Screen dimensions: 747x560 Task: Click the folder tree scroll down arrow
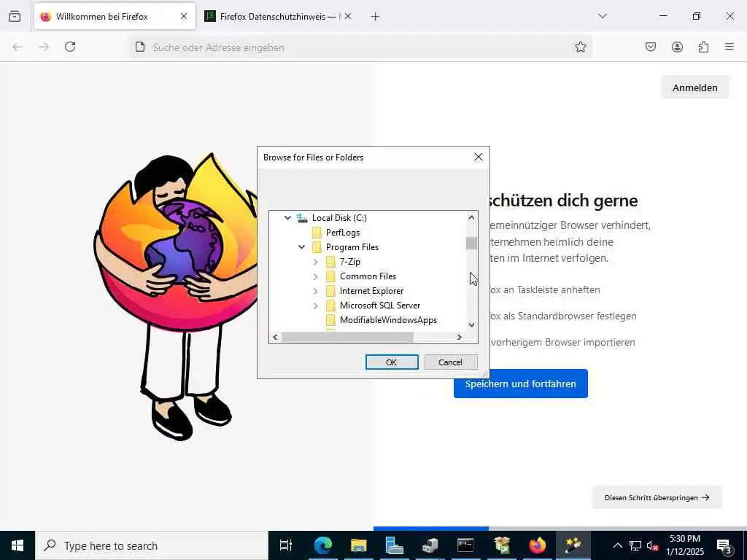(x=472, y=325)
